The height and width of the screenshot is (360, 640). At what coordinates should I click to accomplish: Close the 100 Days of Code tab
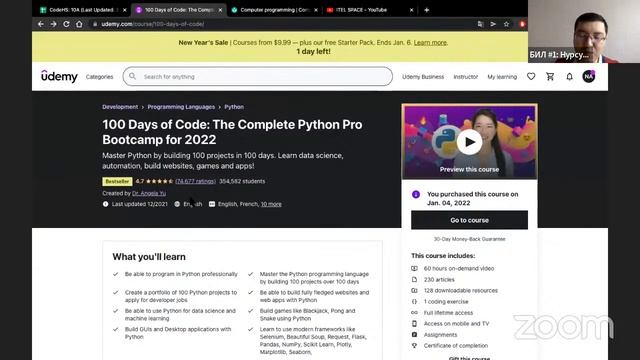tap(220, 10)
